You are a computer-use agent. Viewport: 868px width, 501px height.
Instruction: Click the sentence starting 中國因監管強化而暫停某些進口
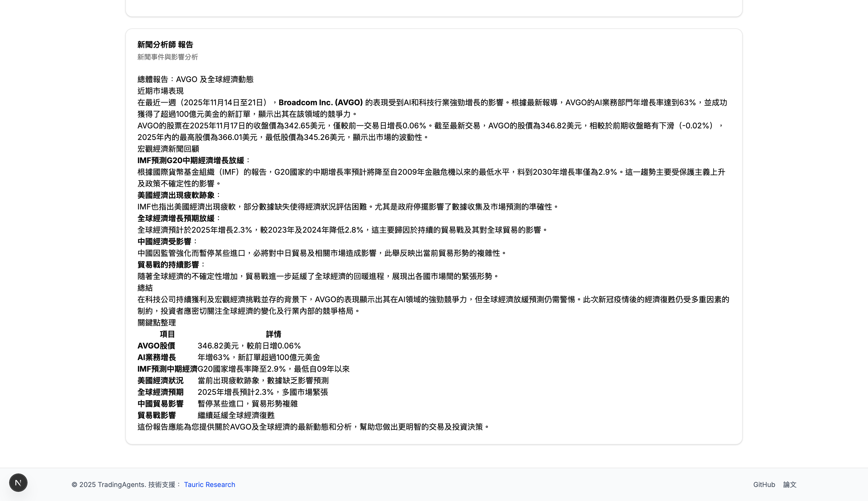322,253
